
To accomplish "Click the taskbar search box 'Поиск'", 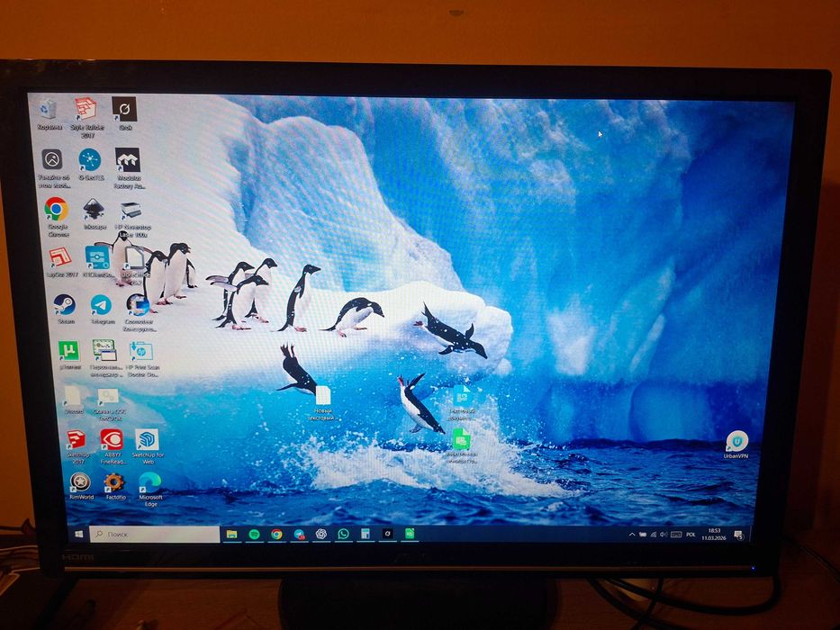I will point(155,534).
